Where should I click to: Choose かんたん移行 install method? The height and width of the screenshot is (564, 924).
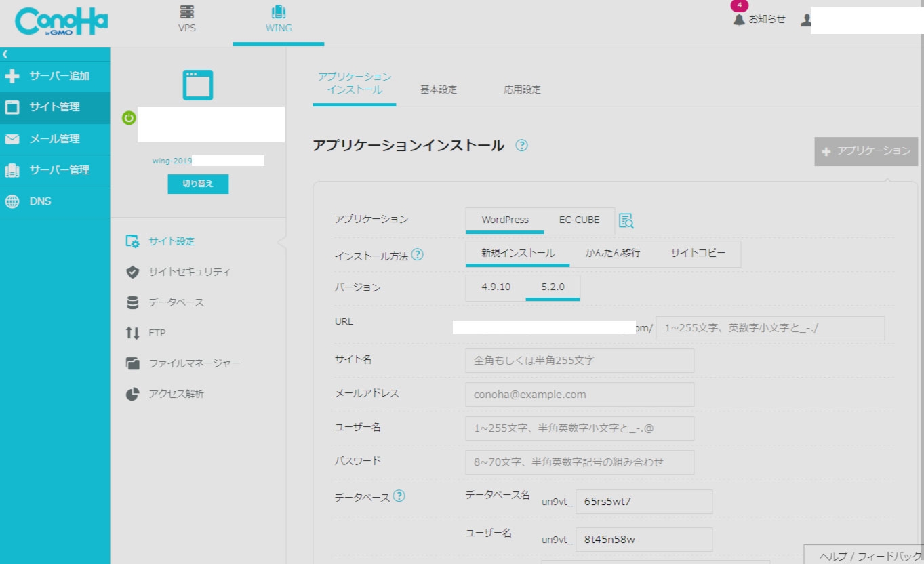coord(613,254)
